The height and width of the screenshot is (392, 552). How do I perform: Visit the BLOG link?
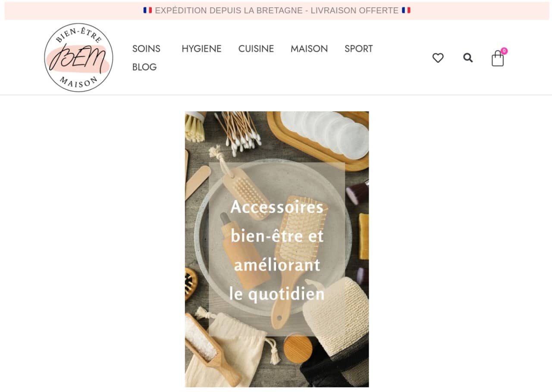click(144, 67)
